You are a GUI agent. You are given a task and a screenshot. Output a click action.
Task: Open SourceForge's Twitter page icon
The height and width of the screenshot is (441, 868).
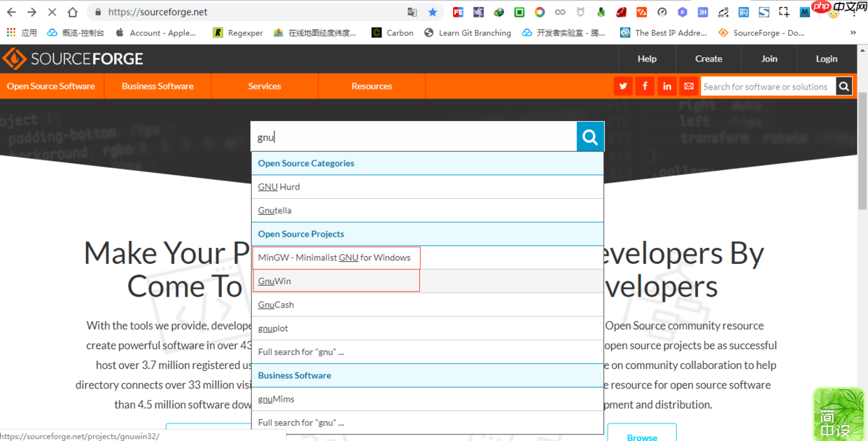(x=622, y=85)
